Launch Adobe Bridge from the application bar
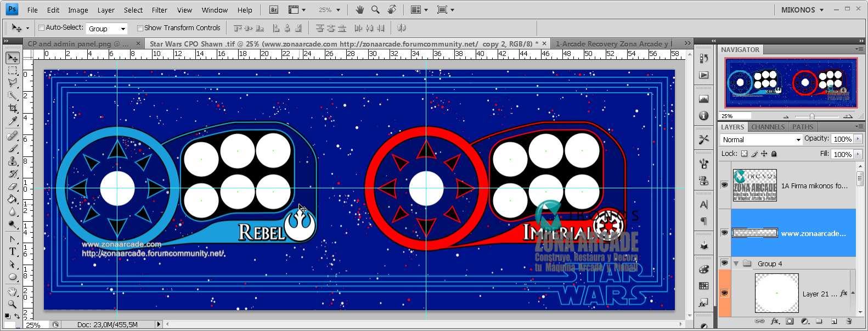The width and height of the screenshot is (868, 331). 274,10
